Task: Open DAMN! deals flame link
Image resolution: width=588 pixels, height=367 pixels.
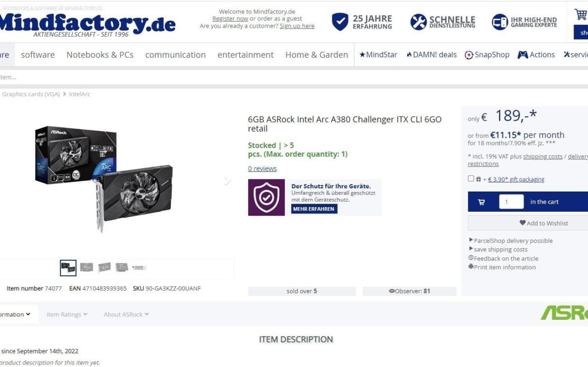Action: coord(432,55)
